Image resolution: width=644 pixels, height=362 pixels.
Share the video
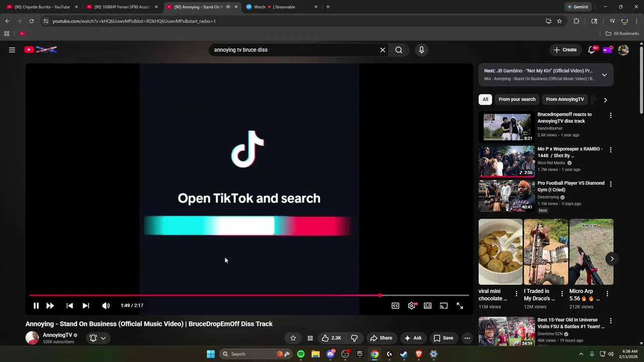(x=381, y=338)
